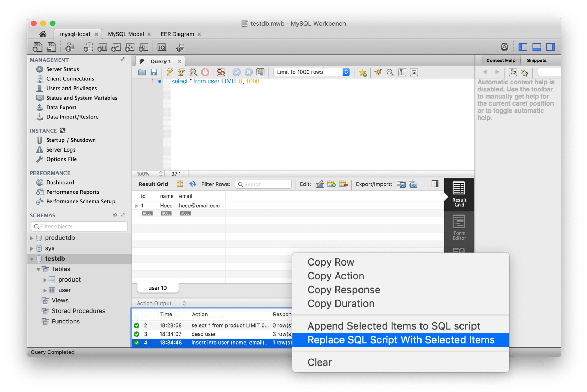This screenshot has width=587, height=392.
Task: Execute the SQL query with the lightning bolt icon
Action: coord(169,72)
